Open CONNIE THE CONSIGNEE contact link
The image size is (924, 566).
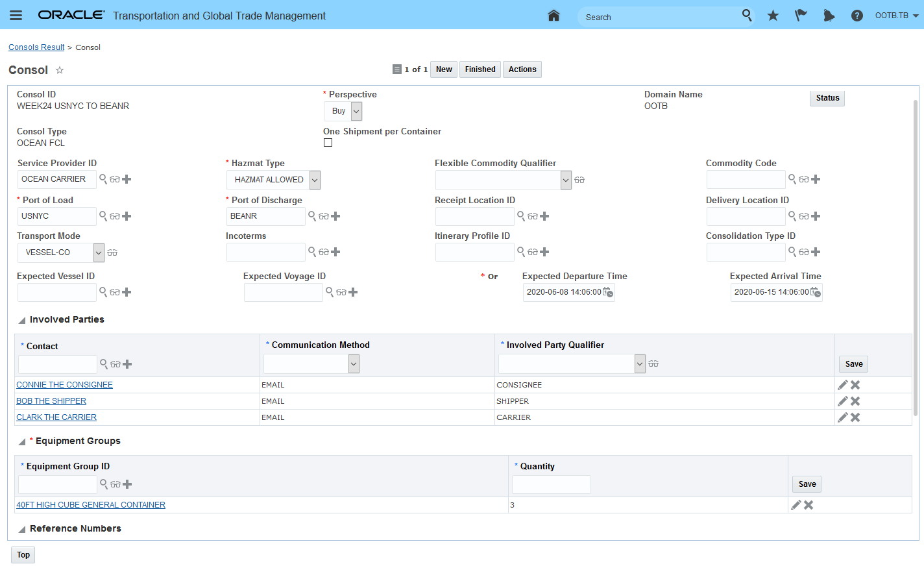click(x=64, y=385)
